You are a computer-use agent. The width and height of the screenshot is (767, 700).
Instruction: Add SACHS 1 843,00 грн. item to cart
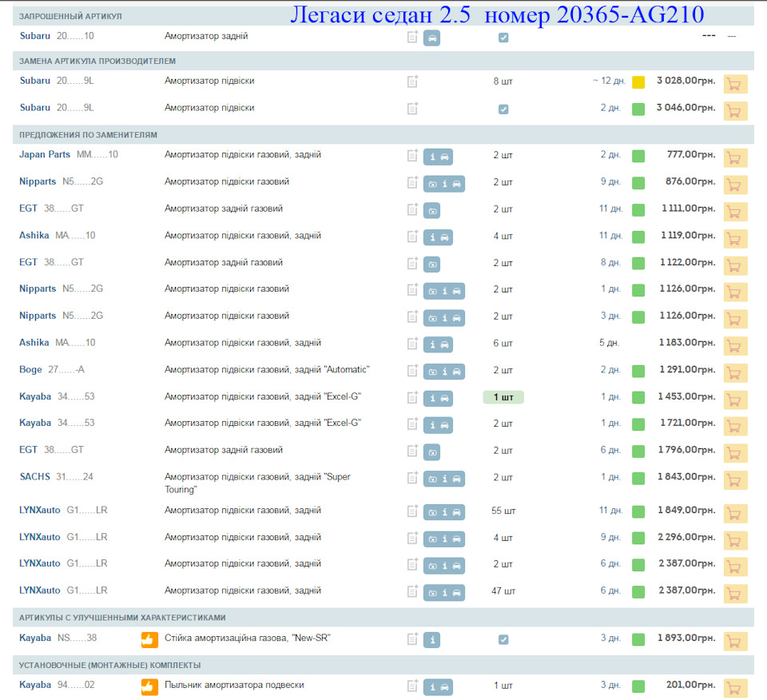(x=735, y=480)
